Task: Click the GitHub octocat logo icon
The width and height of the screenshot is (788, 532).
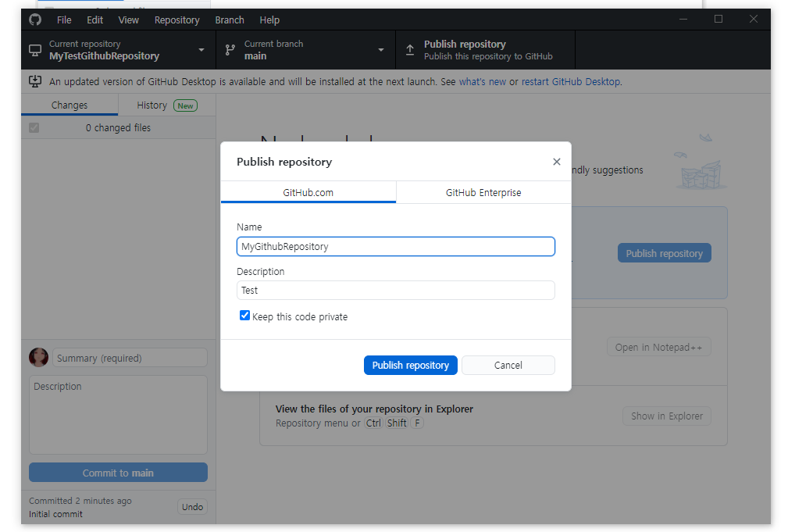Action: [x=34, y=20]
